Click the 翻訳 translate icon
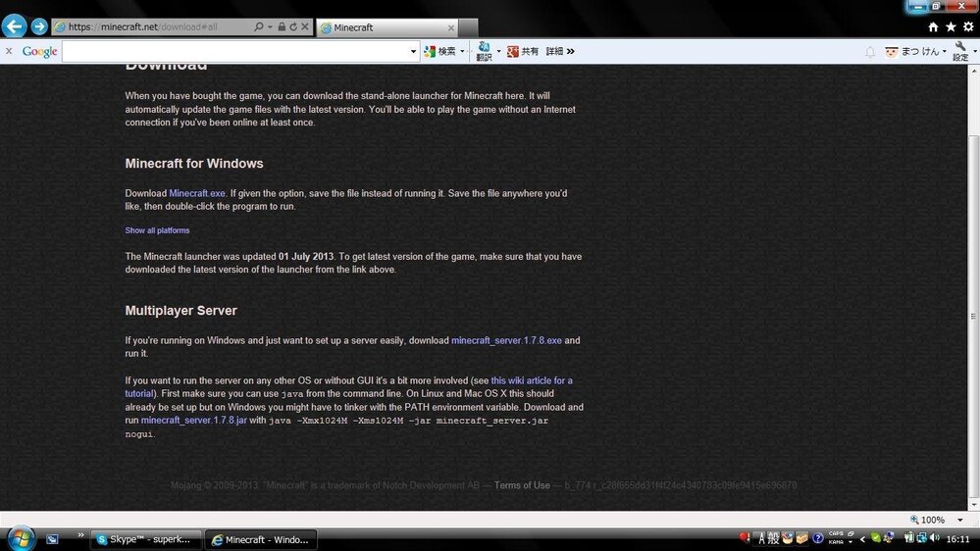The width and height of the screenshot is (980, 551). [x=484, y=51]
